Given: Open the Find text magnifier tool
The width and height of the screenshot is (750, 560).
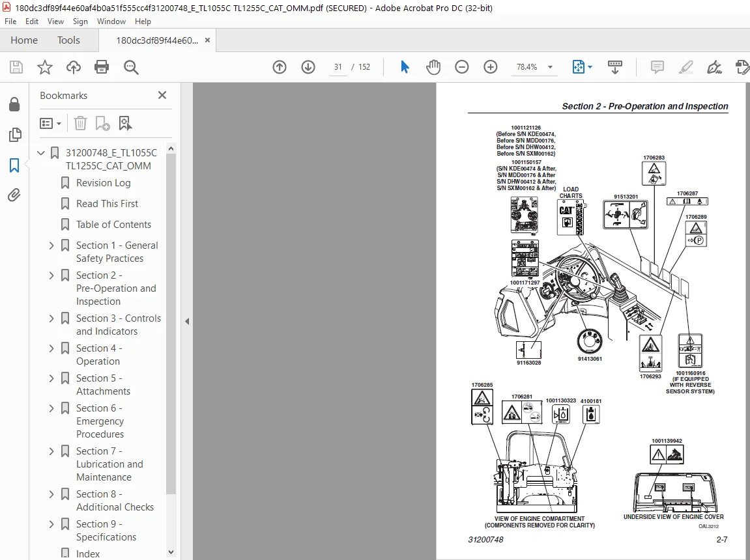Looking at the screenshot, I should 130,67.
